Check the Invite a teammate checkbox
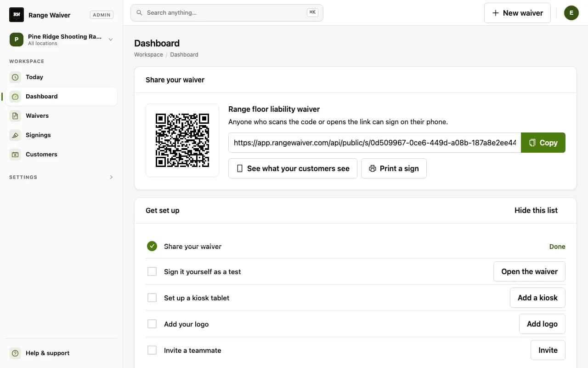 click(x=152, y=351)
